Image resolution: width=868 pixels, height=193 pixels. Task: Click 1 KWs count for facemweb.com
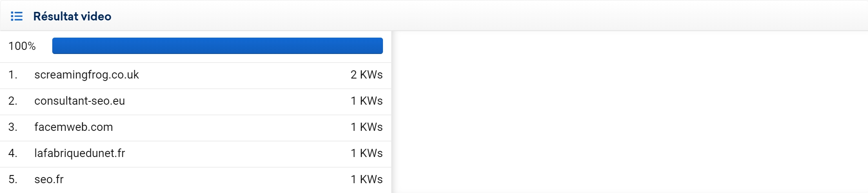pyautogui.click(x=367, y=127)
